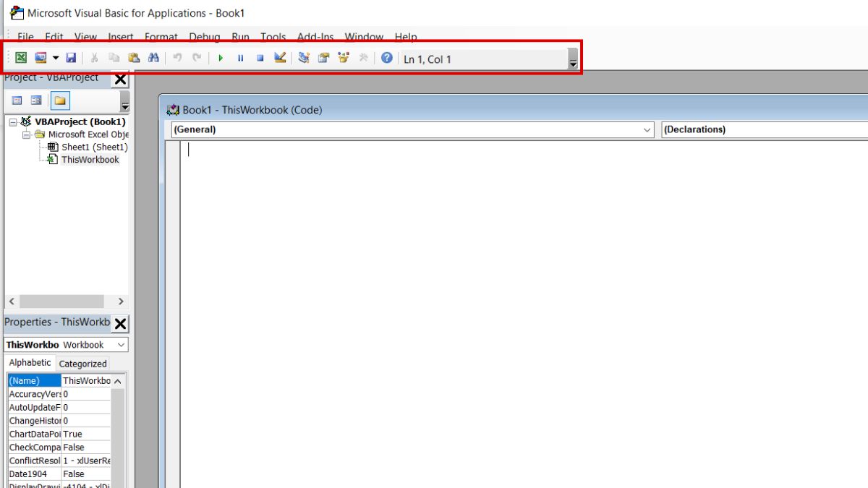Click the Break pause icon
The height and width of the screenshot is (488, 868).
click(x=240, y=59)
